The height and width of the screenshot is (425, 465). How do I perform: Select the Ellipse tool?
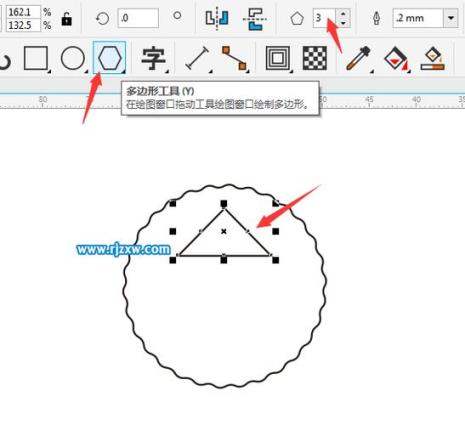[x=73, y=58]
